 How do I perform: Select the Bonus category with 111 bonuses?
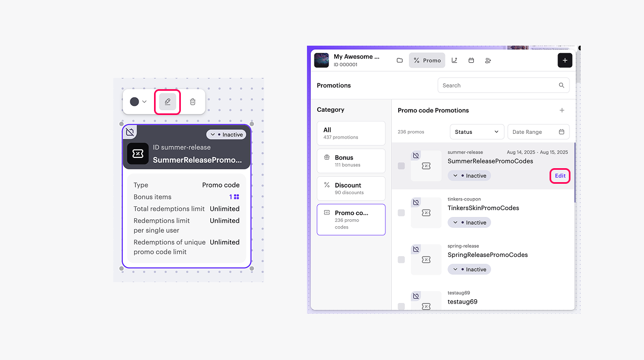351,161
